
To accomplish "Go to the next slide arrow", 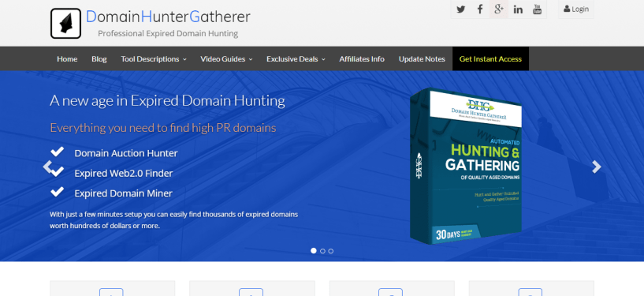I will [597, 167].
